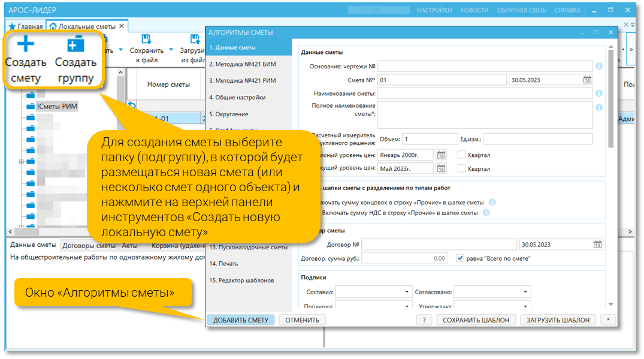644x359 pixels.
Task: Select the !Сметы РИМ folder
Action: [57, 107]
